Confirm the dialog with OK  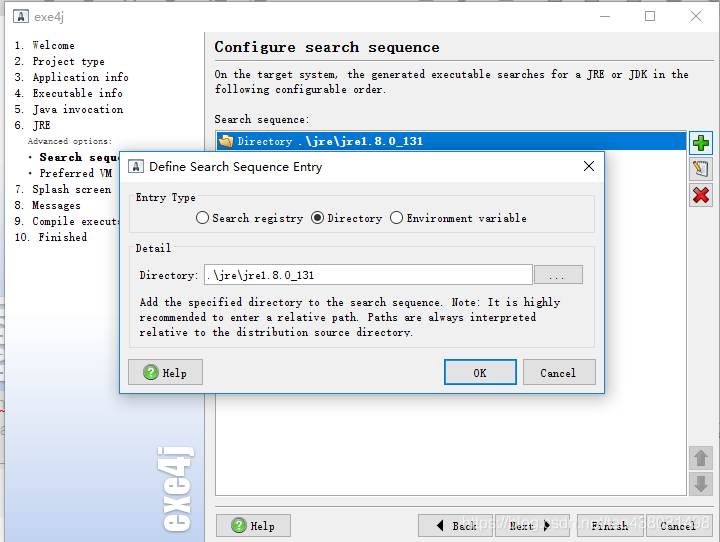click(x=480, y=372)
